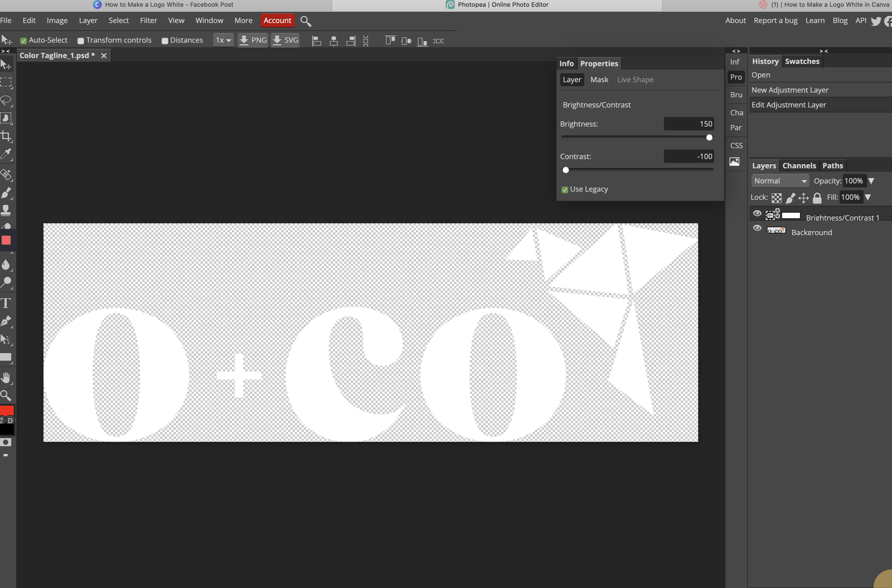Select the Lasso tool
Screen dimensions: 892x588
click(6, 101)
